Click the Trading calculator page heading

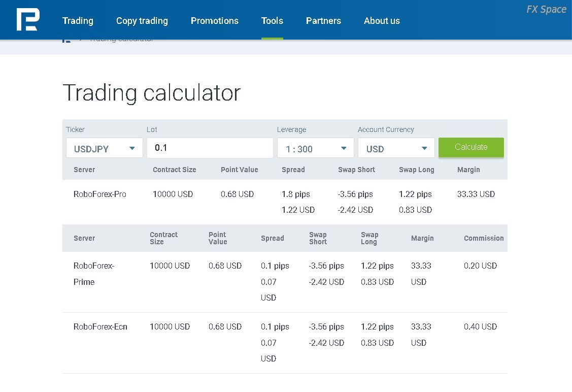click(151, 93)
